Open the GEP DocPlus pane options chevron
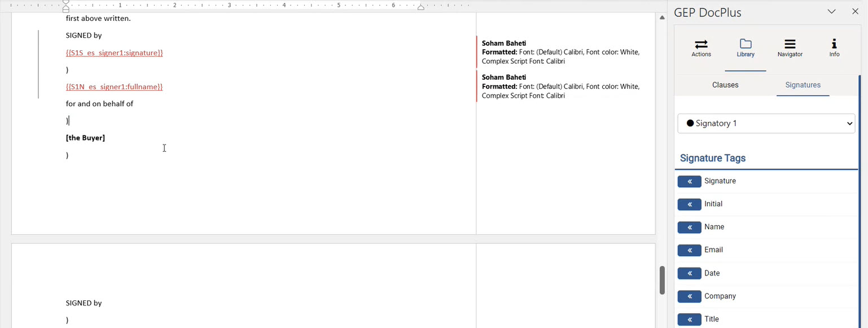 [831, 12]
